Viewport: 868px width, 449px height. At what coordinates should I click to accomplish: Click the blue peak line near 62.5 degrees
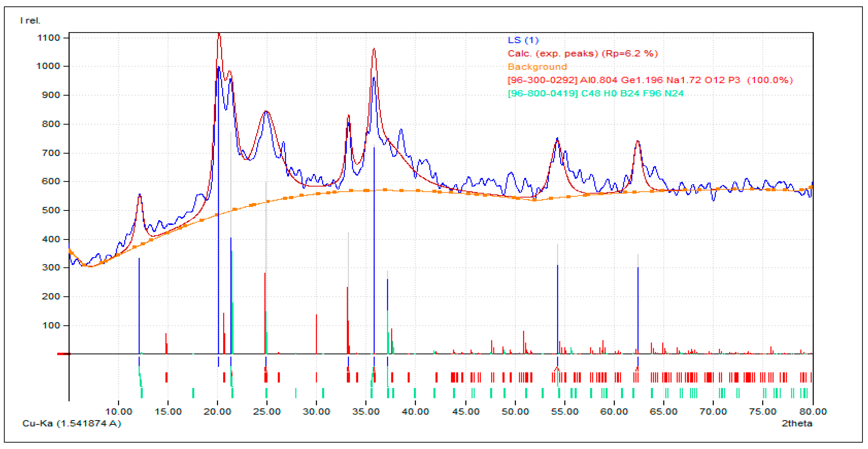point(637,310)
